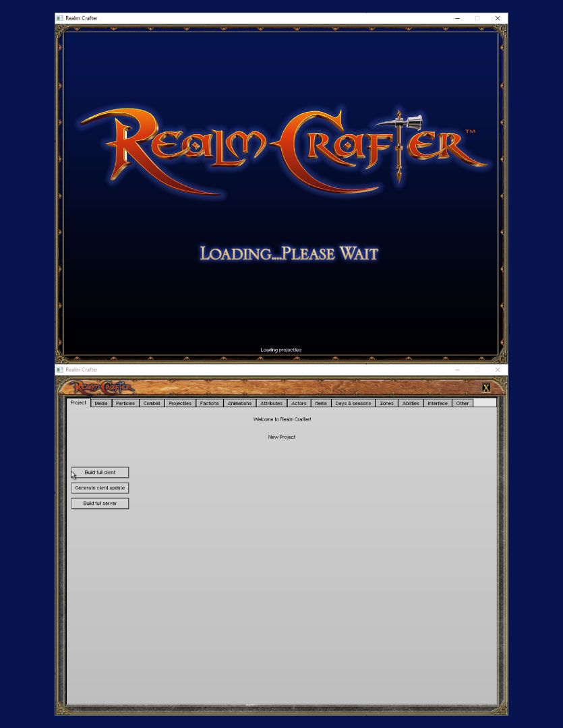563x728 pixels.
Task: Click the large Realm Crafter splash logo
Action: pyautogui.click(x=283, y=152)
